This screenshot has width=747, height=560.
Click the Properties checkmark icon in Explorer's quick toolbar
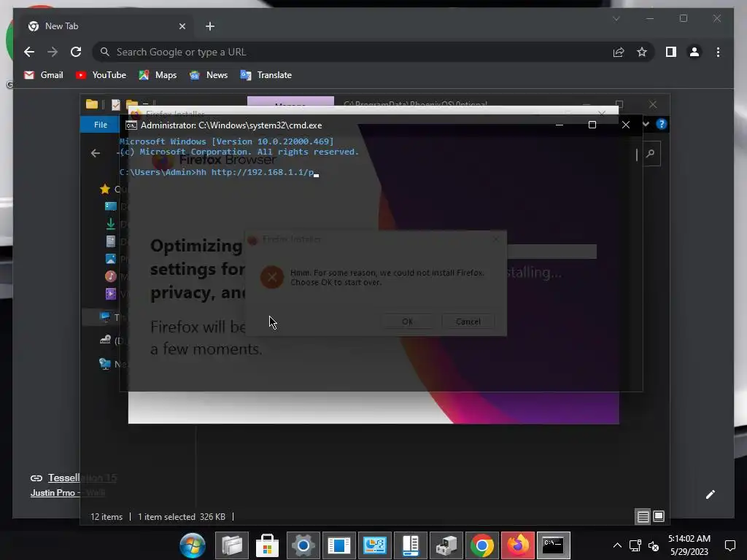[x=116, y=104]
